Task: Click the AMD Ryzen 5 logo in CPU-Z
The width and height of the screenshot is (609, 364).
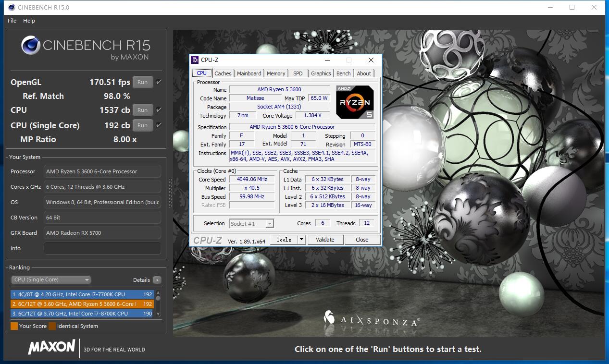Action: pos(355,102)
